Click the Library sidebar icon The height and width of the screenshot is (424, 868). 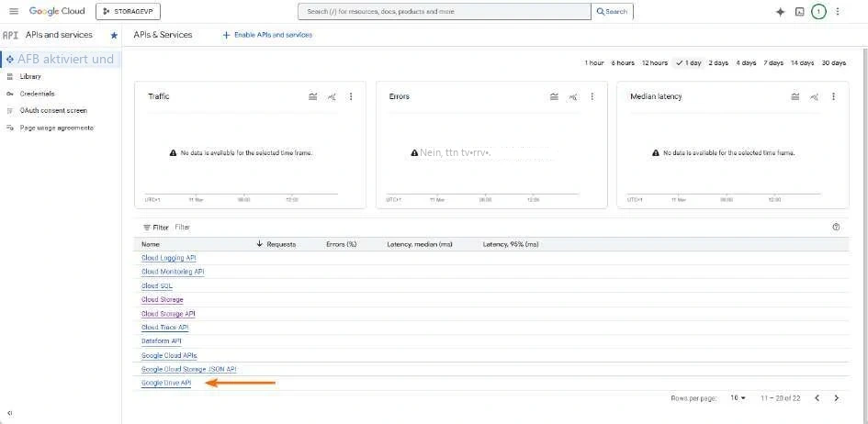[9, 77]
